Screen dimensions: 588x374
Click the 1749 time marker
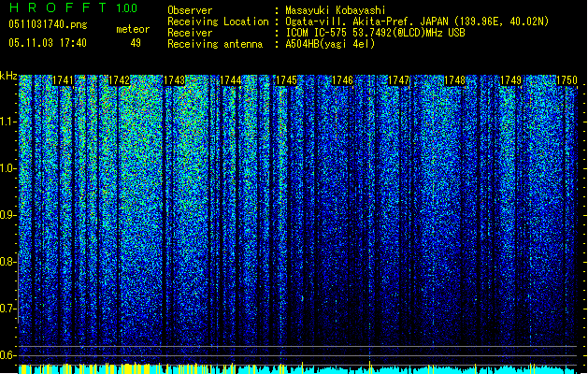(510, 80)
